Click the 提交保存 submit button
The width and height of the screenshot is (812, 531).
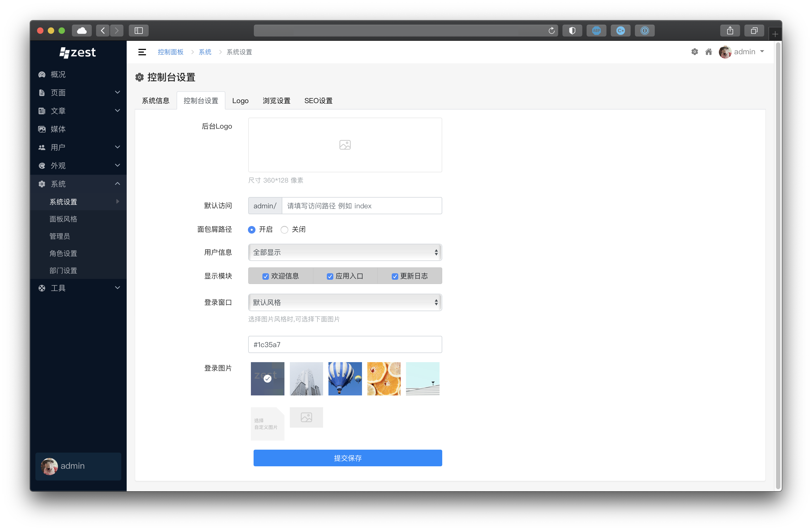coord(348,458)
